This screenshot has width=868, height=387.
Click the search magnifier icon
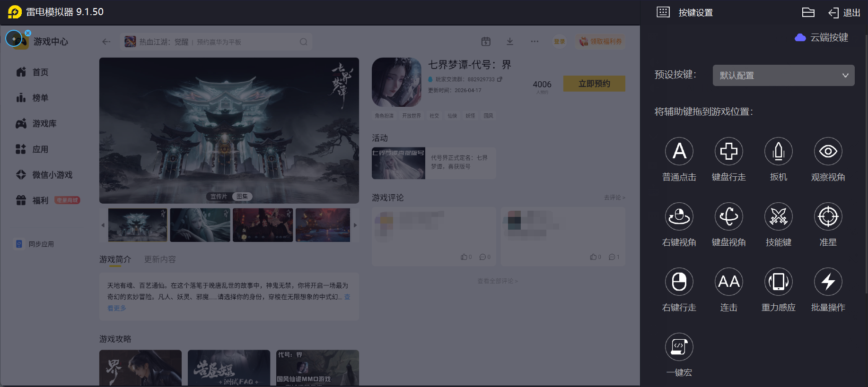[x=304, y=42]
